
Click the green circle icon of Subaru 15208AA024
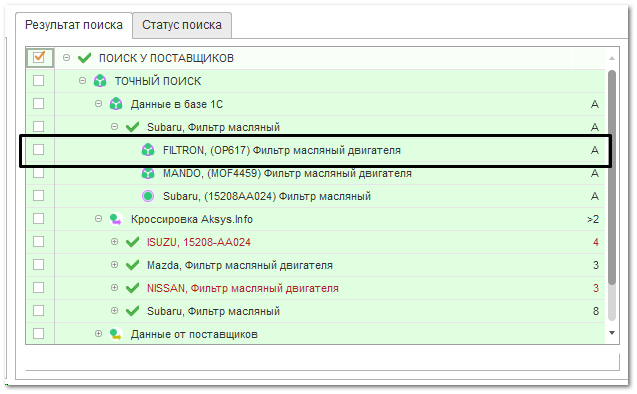click(148, 196)
